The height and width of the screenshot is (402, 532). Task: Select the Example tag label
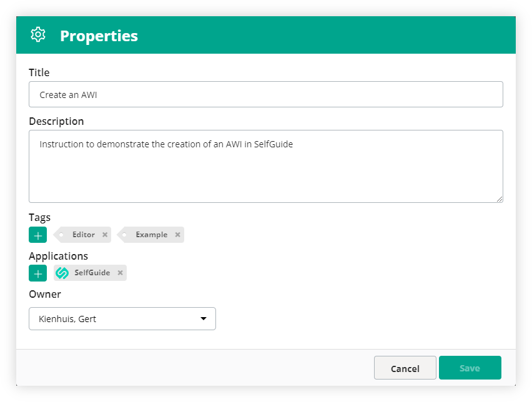click(x=152, y=235)
